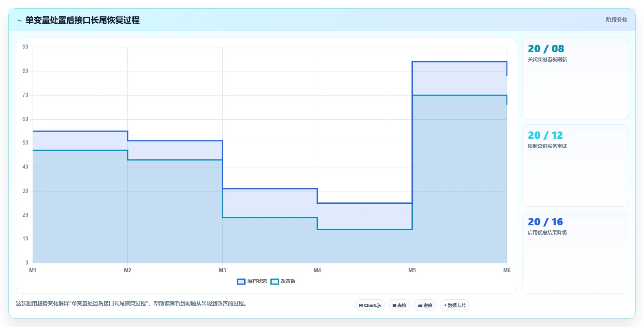Click the teal 改善后 step line at M5–M6

[x=460, y=95]
